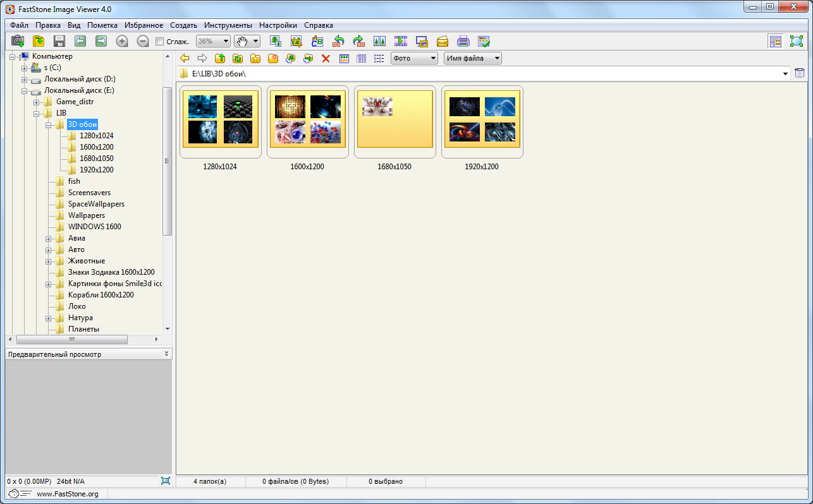
Task: Expand the Авиа folder node
Action: coord(48,238)
